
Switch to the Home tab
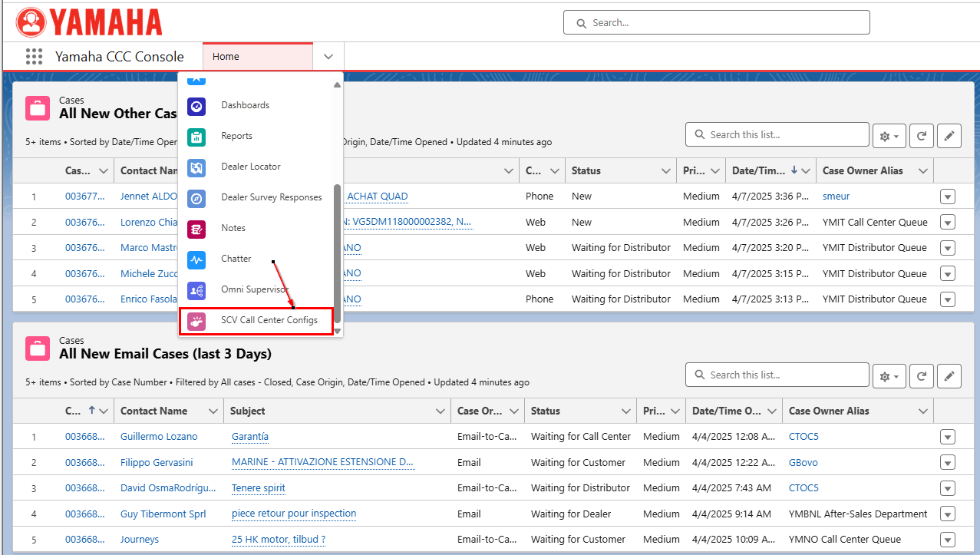(x=258, y=56)
